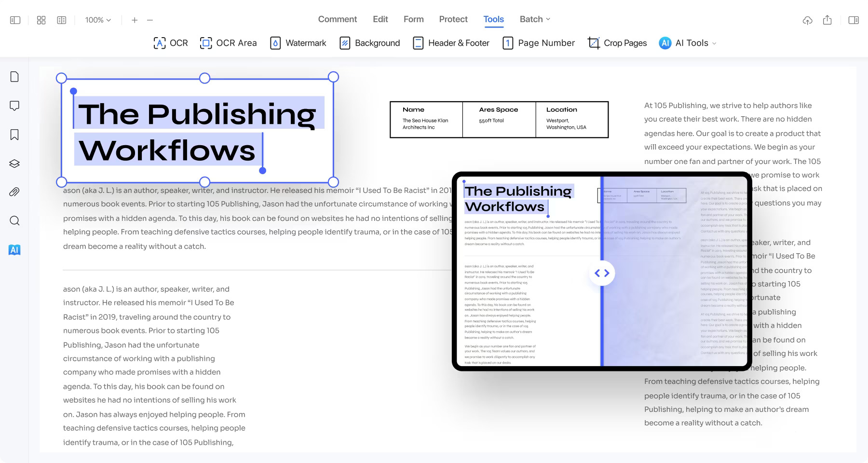Click the 'Workflows' heading line
The height and width of the screenshot is (463, 868).
(x=167, y=150)
